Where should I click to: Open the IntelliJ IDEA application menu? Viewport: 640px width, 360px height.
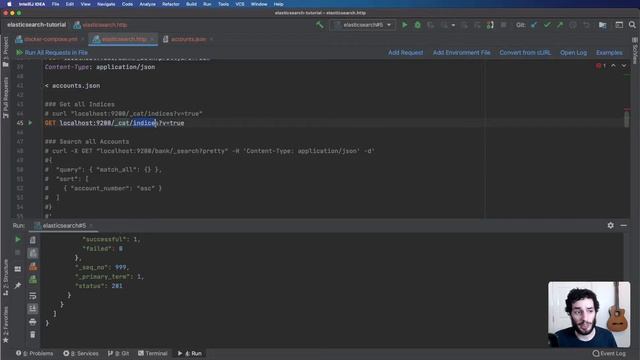(32, 4)
